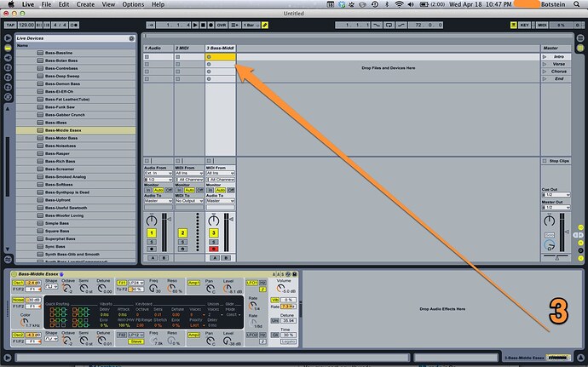Click the Master track header
This screenshot has width=588, height=367.
tap(556, 48)
